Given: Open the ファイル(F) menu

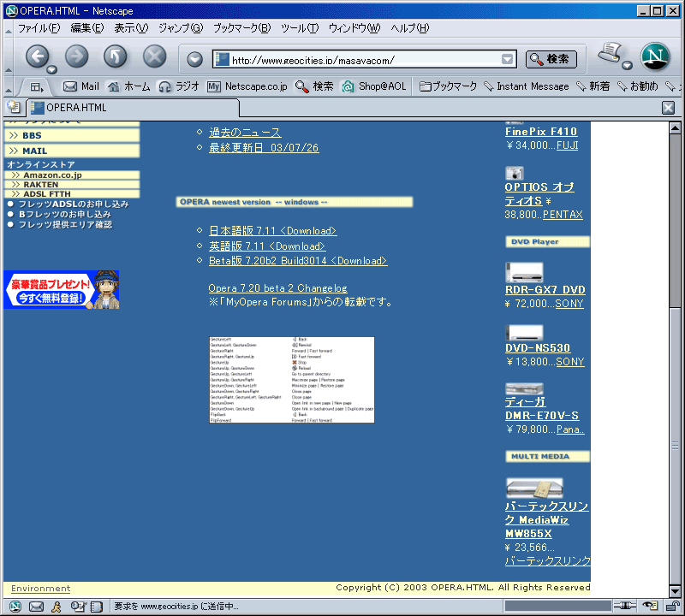Looking at the screenshot, I should pyautogui.click(x=39, y=28).
